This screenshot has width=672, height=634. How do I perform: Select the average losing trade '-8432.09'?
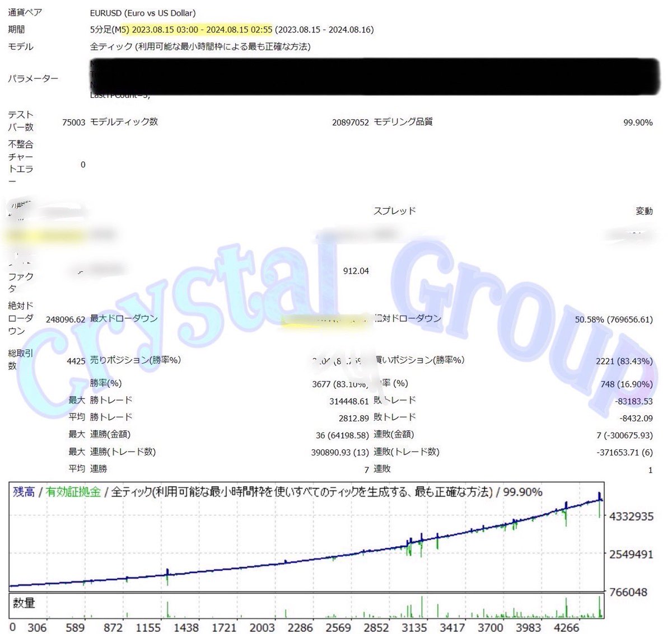[x=636, y=418]
